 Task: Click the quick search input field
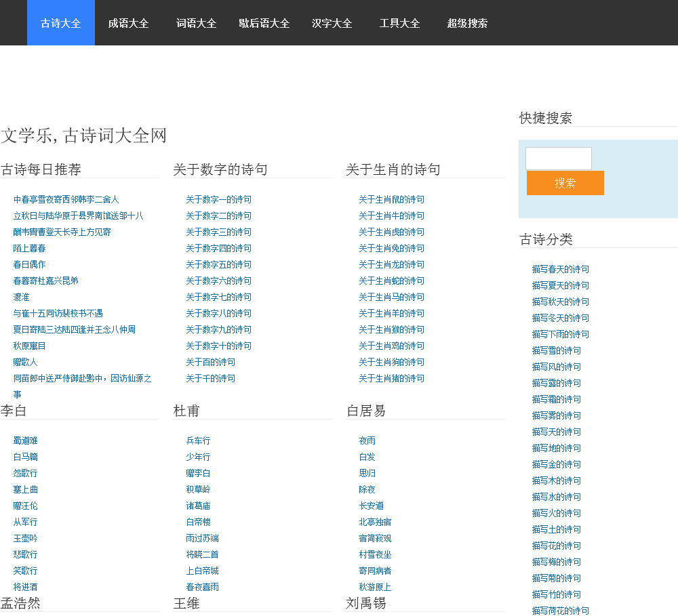559,159
